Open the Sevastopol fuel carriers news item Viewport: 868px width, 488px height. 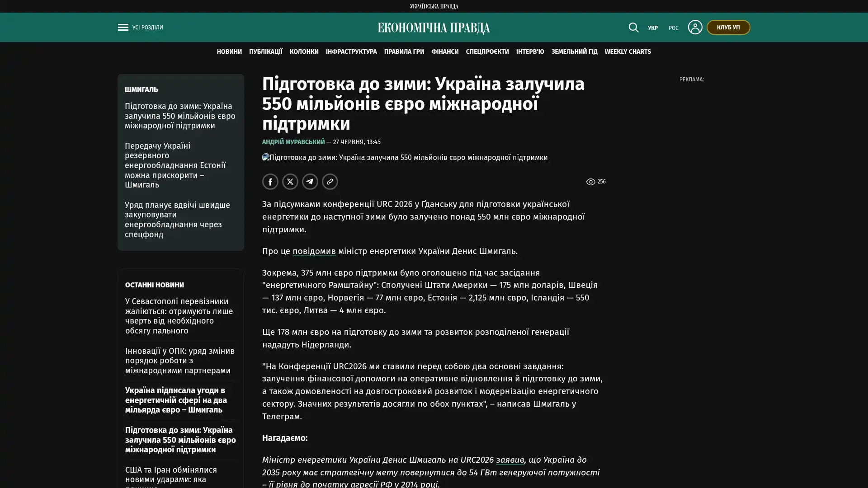click(179, 316)
